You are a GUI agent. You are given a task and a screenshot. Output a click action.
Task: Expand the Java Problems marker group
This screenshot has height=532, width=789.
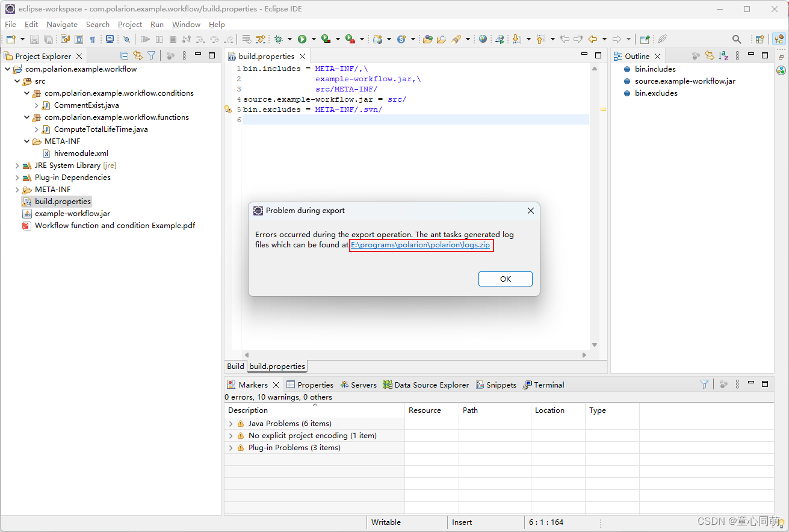231,424
